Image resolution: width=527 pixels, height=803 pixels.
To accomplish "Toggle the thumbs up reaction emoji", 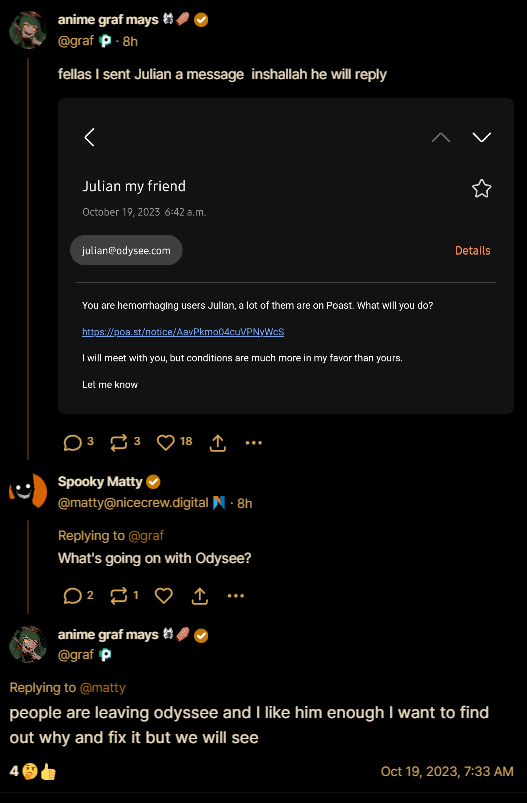I will [48, 771].
